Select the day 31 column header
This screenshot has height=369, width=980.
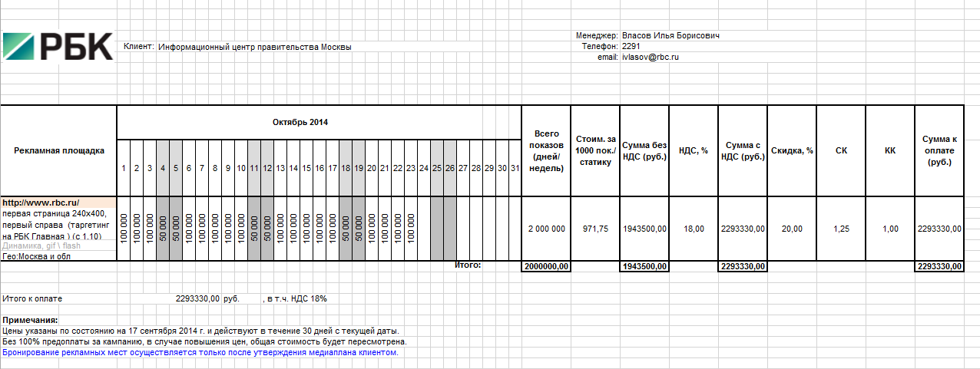pos(515,168)
